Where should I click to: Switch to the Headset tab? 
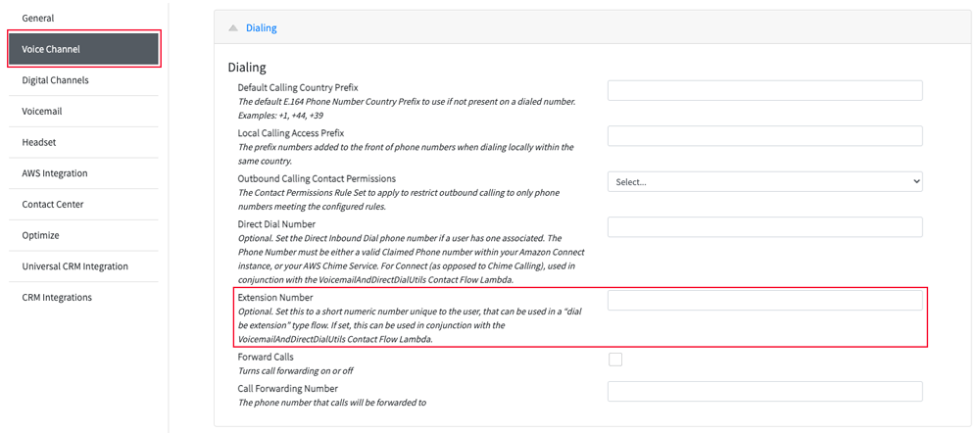[82, 142]
